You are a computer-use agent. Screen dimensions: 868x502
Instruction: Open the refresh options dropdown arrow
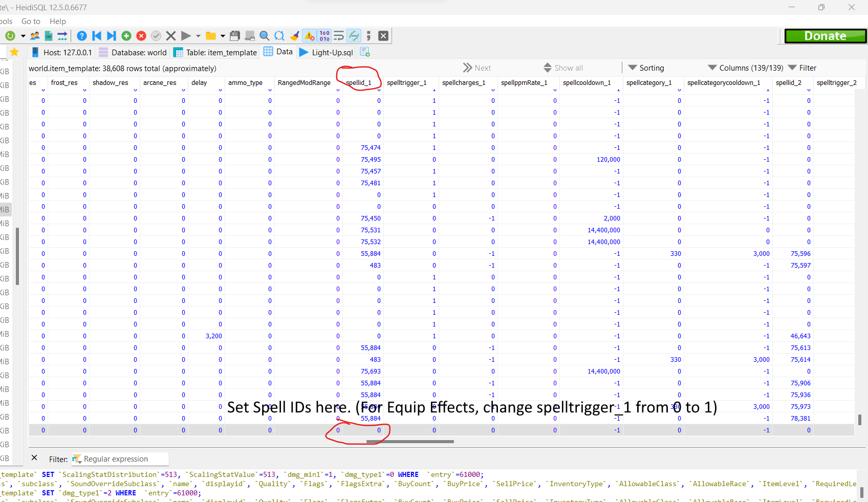[23, 36]
